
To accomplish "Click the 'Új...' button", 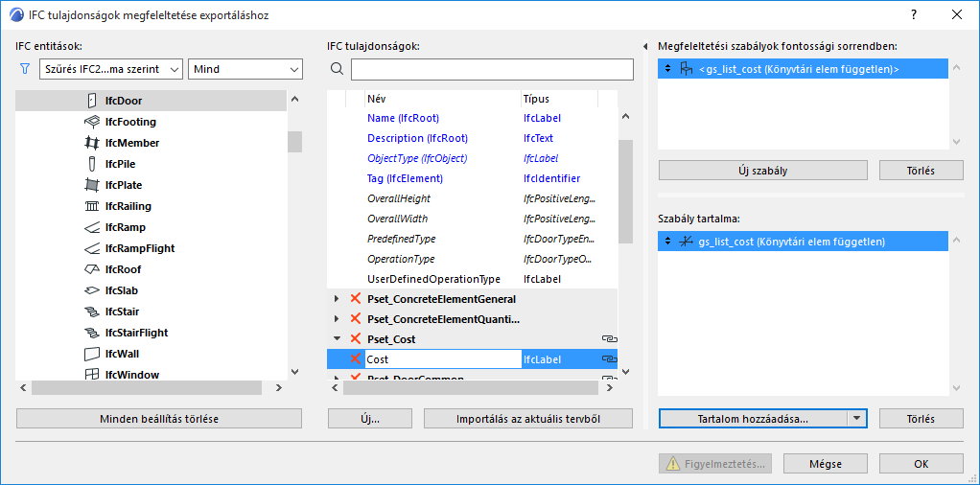I will pyautogui.click(x=370, y=419).
